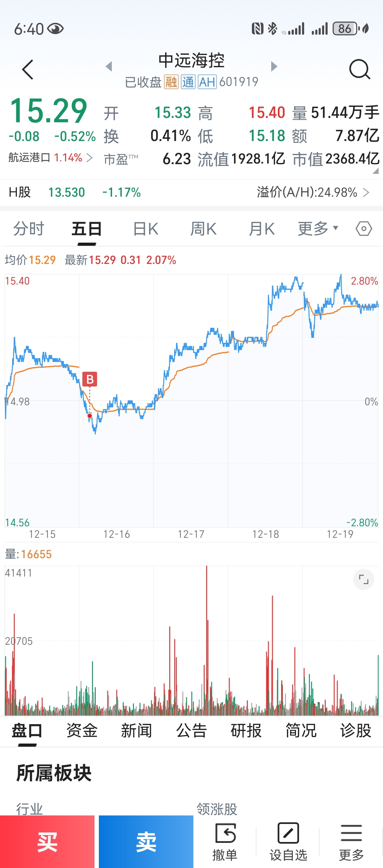The image size is (383, 868).
Task: Switch to the 日K chart tab
Action: tap(145, 229)
